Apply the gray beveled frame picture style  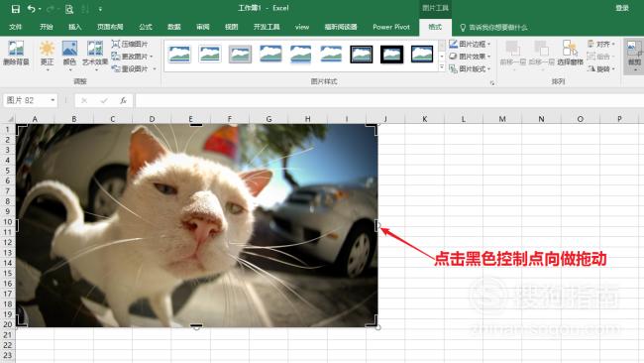coord(241,54)
